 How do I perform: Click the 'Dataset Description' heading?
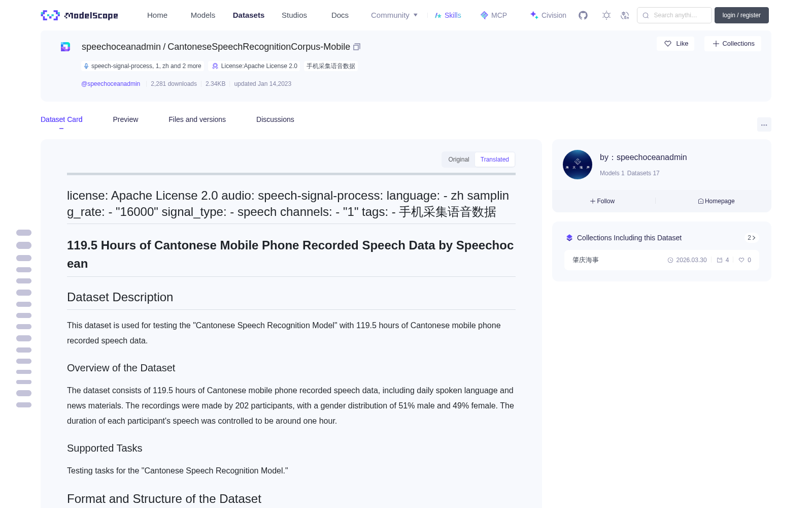(x=120, y=297)
